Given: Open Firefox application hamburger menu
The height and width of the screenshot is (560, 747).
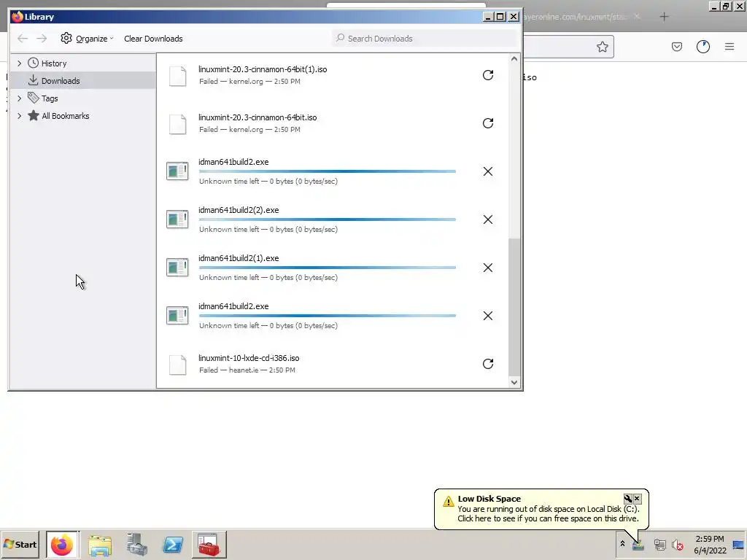Looking at the screenshot, I should pos(729,47).
